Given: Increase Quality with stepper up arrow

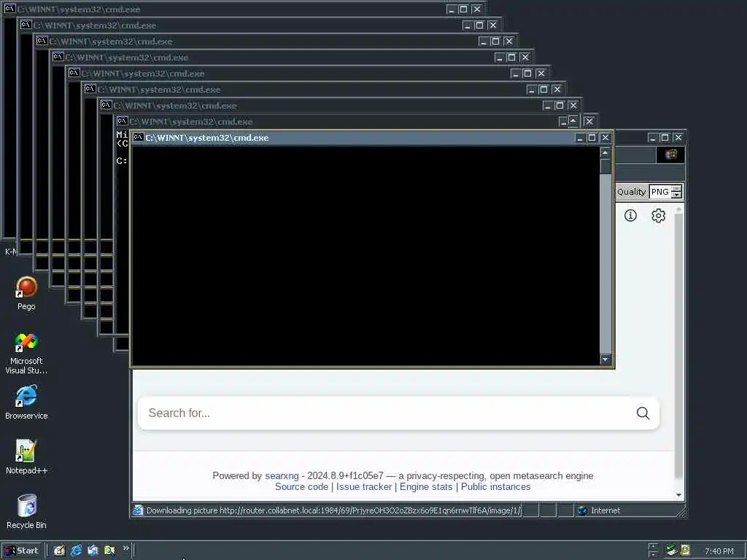Looking at the screenshot, I should (x=676, y=189).
